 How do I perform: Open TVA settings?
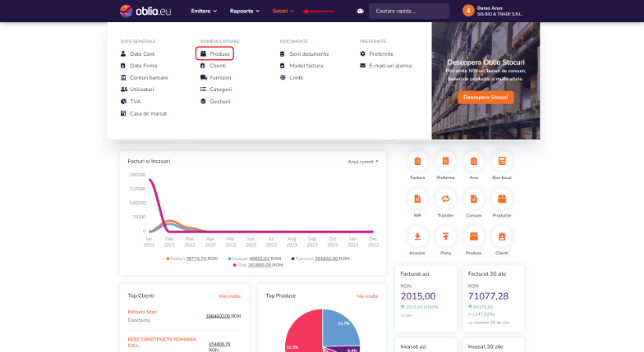pyautogui.click(x=130, y=101)
